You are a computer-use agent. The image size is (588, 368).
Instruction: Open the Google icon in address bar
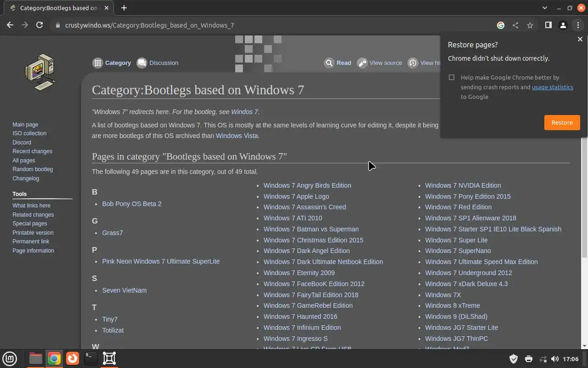(x=501, y=25)
